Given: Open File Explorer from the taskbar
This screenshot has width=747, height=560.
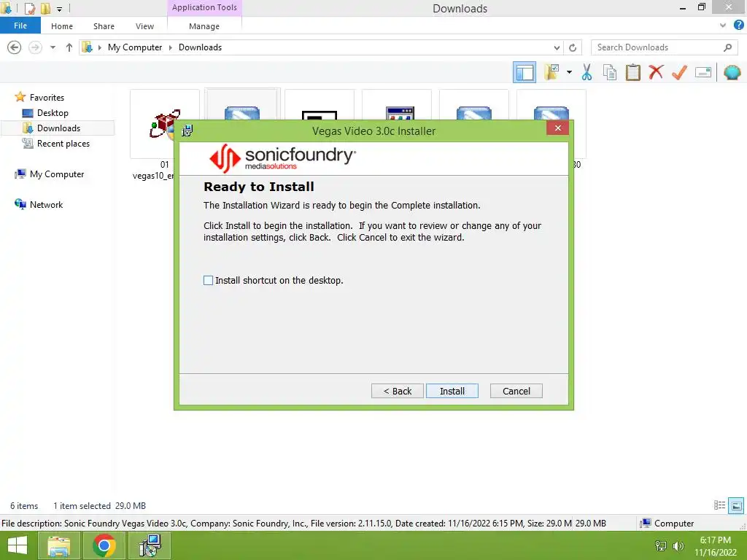Looking at the screenshot, I should click(59, 545).
